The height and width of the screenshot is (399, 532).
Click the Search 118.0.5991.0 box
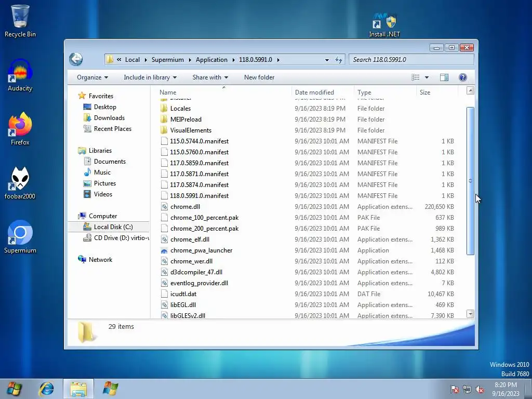[x=411, y=60]
